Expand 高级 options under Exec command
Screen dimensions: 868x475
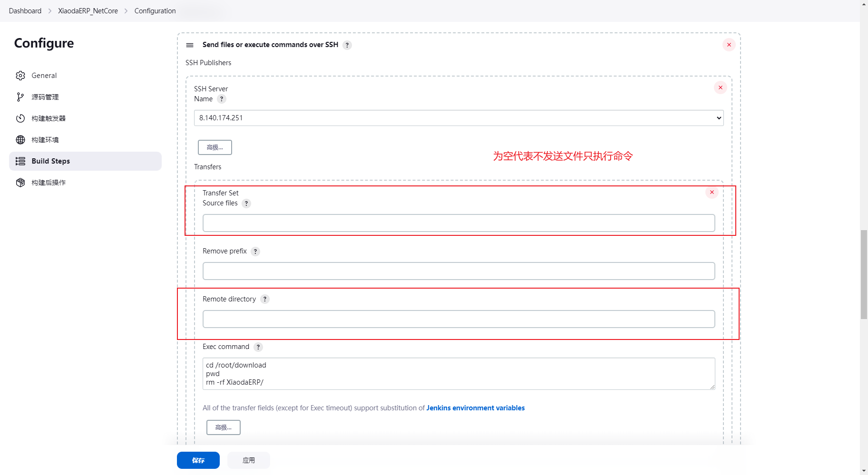(224, 427)
